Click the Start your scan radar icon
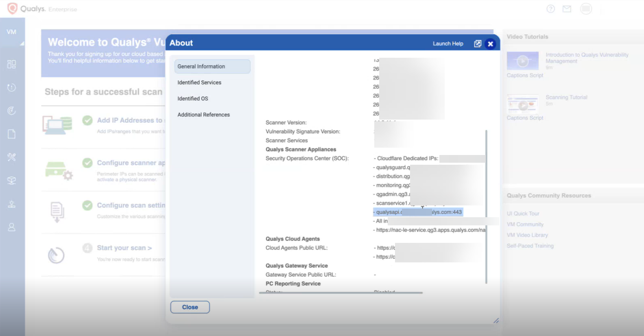 tap(56, 255)
